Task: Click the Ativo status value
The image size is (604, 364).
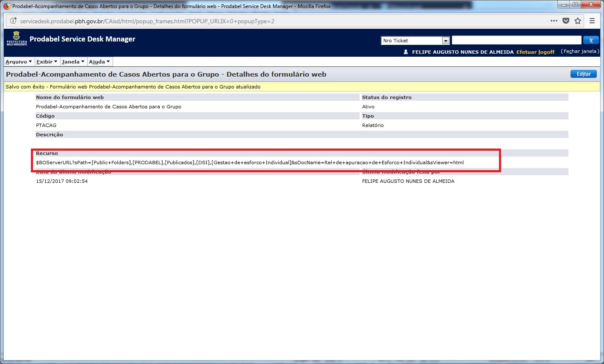Action: click(x=368, y=107)
